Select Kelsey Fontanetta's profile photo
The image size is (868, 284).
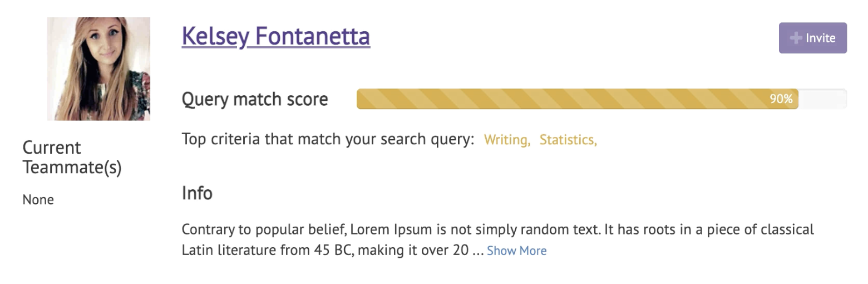tap(98, 69)
